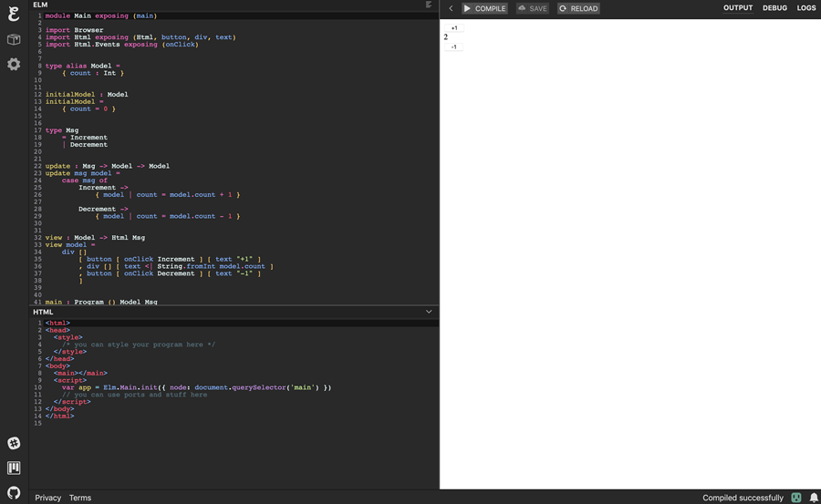Click the 'model.count + 1' code line
821x504 pixels.
coord(168,195)
